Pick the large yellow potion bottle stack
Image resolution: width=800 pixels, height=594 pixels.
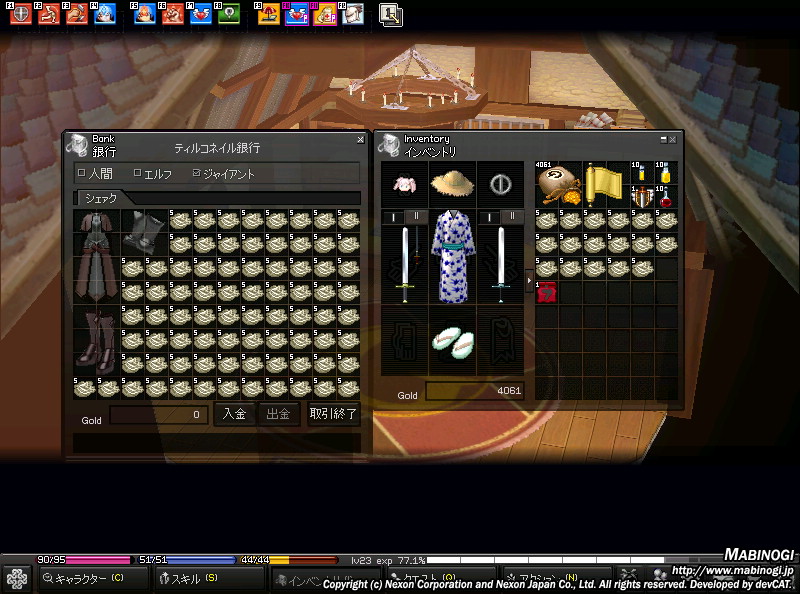coord(665,172)
